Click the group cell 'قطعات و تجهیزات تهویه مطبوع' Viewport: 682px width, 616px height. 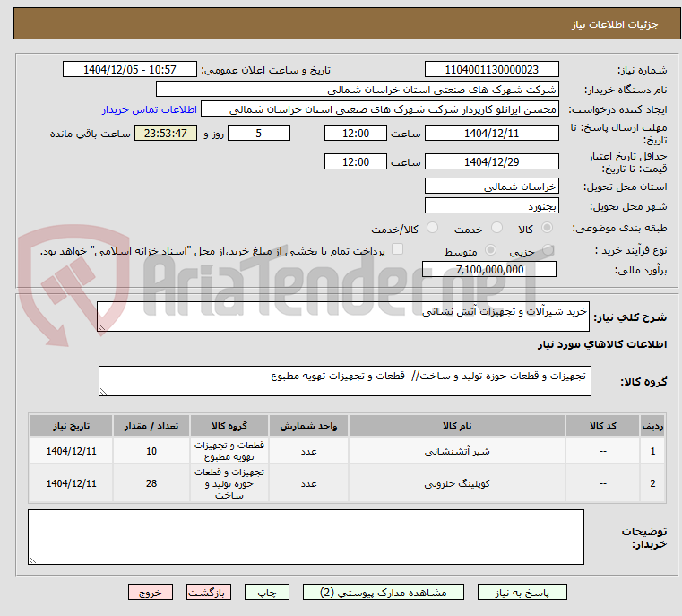229,451
